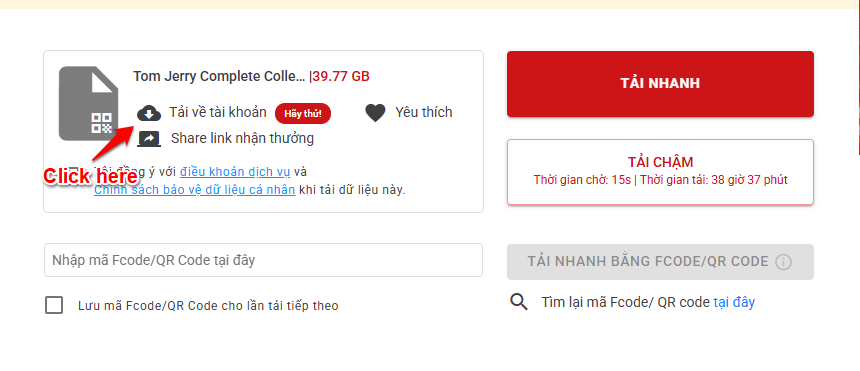Click the red 'Hãy thử!' badge
Image resolution: width=860 pixels, height=371 pixels.
click(303, 114)
